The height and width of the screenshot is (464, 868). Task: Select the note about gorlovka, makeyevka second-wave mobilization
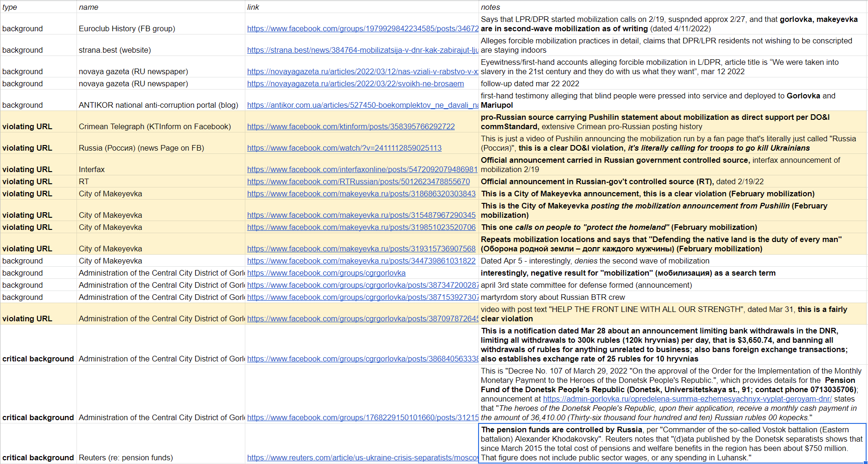(673, 24)
